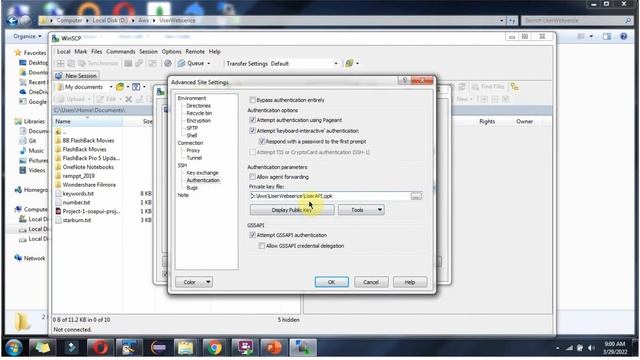Screen dimensions: 640x360
Task: Select Directories tree node
Action: click(x=198, y=106)
